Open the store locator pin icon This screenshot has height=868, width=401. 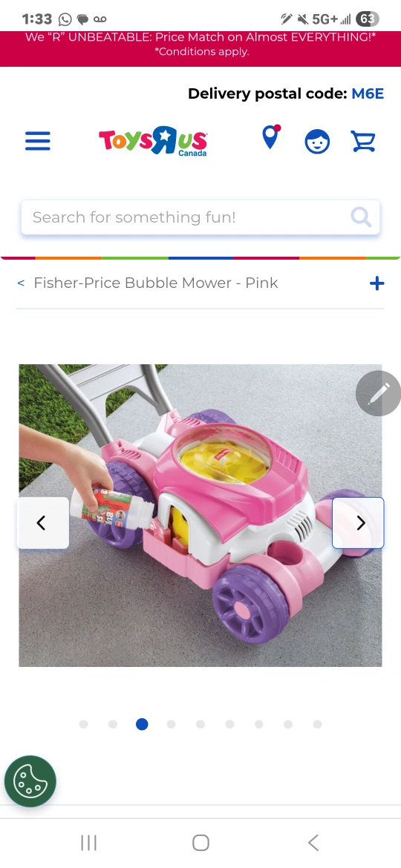coord(271,137)
